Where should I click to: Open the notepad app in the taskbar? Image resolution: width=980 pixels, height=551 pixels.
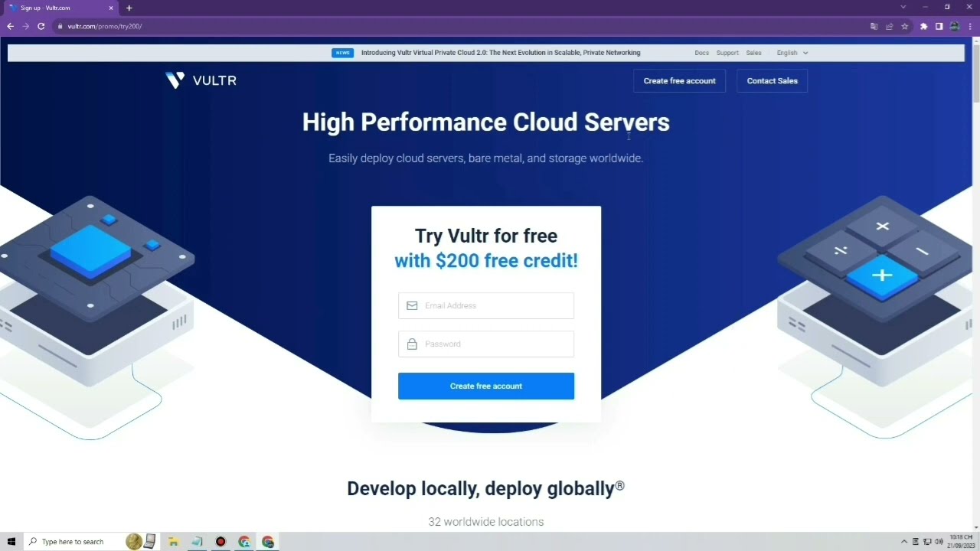pyautogui.click(x=197, y=542)
